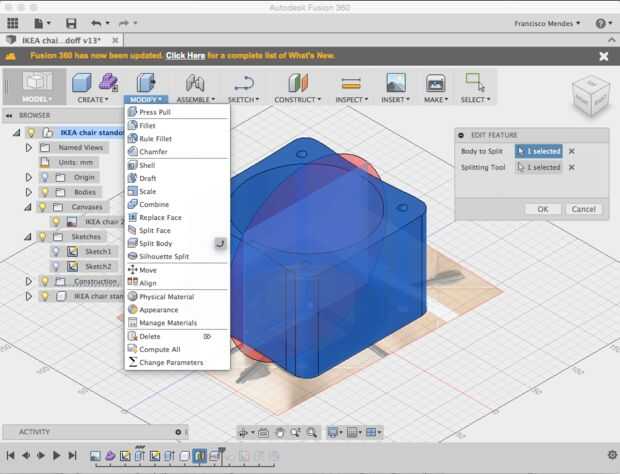The height and width of the screenshot is (474, 620).
Task: Click Splitting Tool 1 selected field
Action: (539, 167)
